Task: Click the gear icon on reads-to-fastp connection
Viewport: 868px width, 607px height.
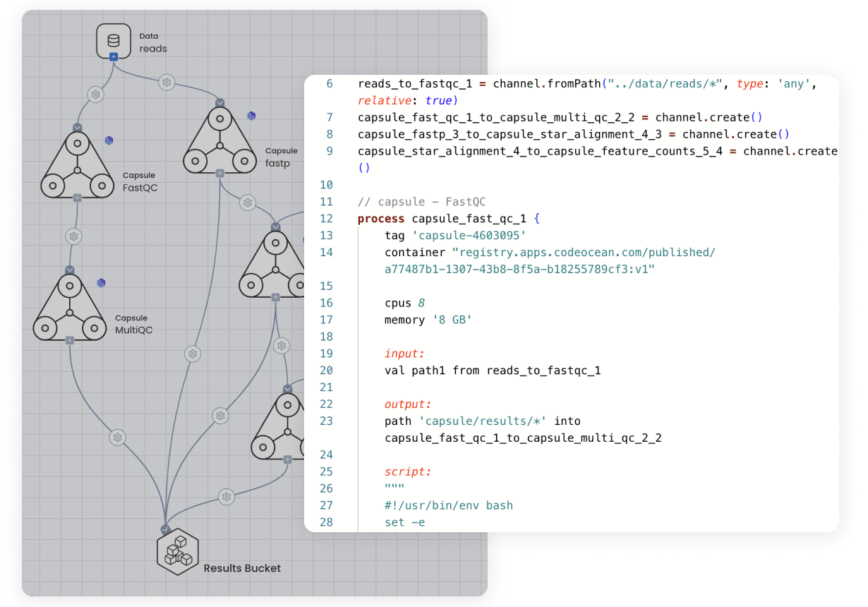Action: click(x=167, y=82)
